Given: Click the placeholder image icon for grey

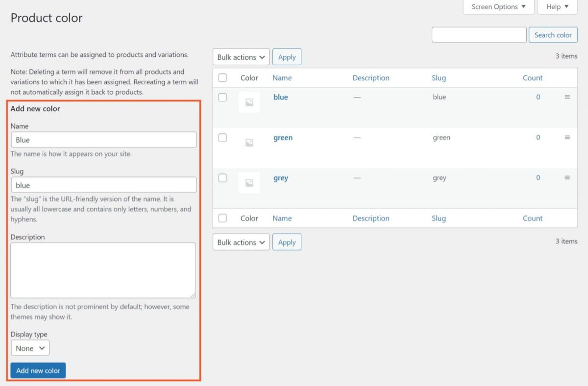Looking at the screenshot, I should [x=248, y=182].
